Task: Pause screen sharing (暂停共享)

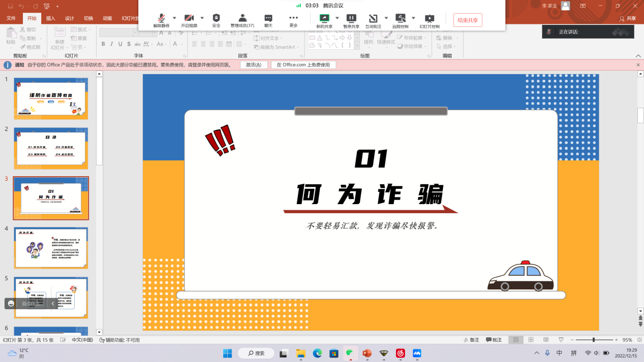Action: (351, 19)
